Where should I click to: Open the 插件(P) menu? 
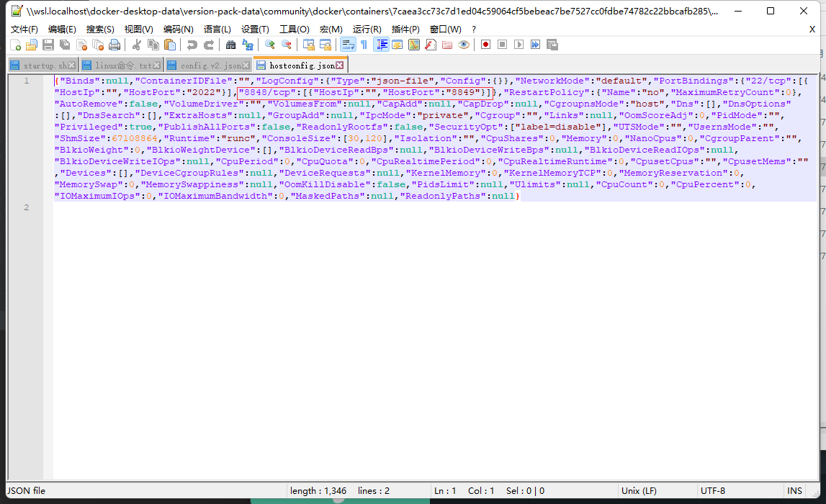tap(405, 30)
